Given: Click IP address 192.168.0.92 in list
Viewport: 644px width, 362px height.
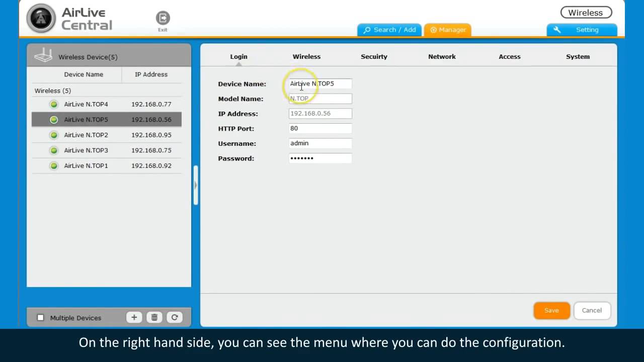Looking at the screenshot, I should click(151, 166).
